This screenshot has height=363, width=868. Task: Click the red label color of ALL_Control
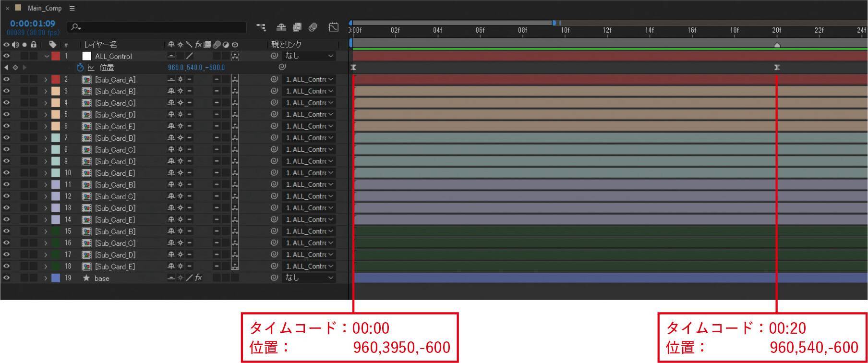56,56
